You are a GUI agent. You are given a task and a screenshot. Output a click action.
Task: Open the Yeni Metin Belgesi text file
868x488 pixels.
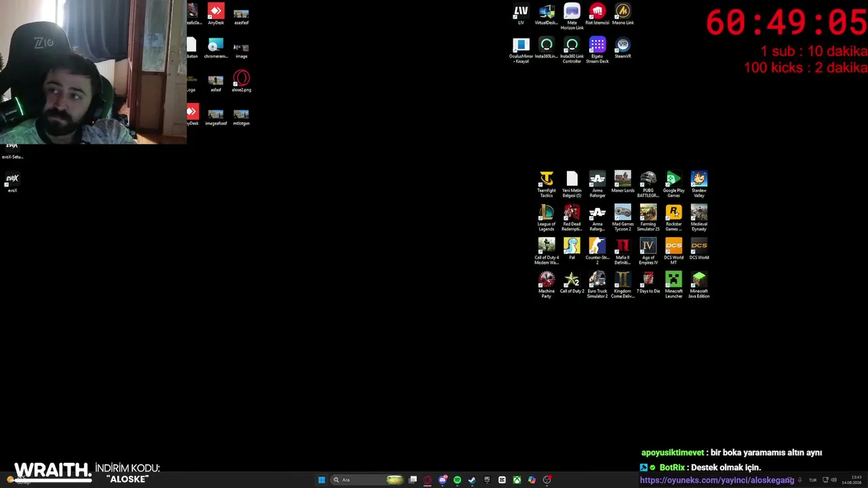[x=572, y=184]
